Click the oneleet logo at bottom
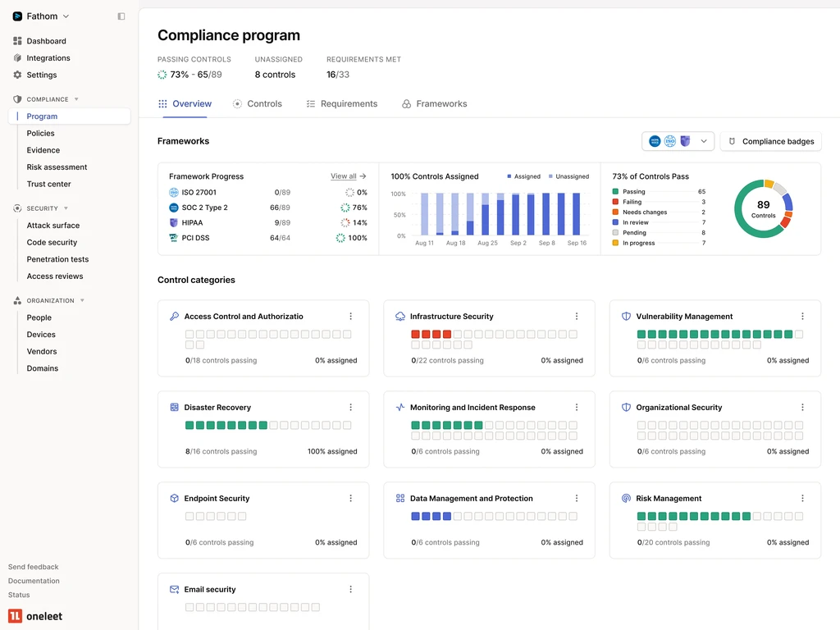 click(35, 616)
